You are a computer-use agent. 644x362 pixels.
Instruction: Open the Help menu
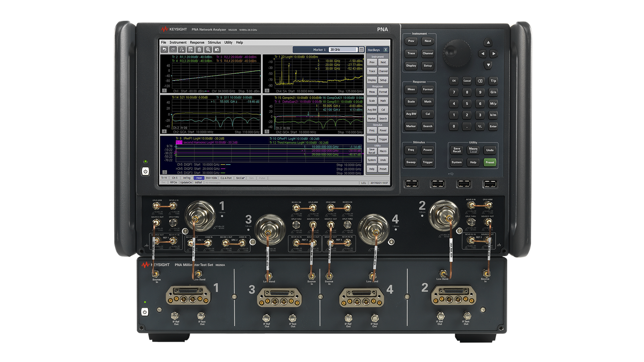point(239,42)
